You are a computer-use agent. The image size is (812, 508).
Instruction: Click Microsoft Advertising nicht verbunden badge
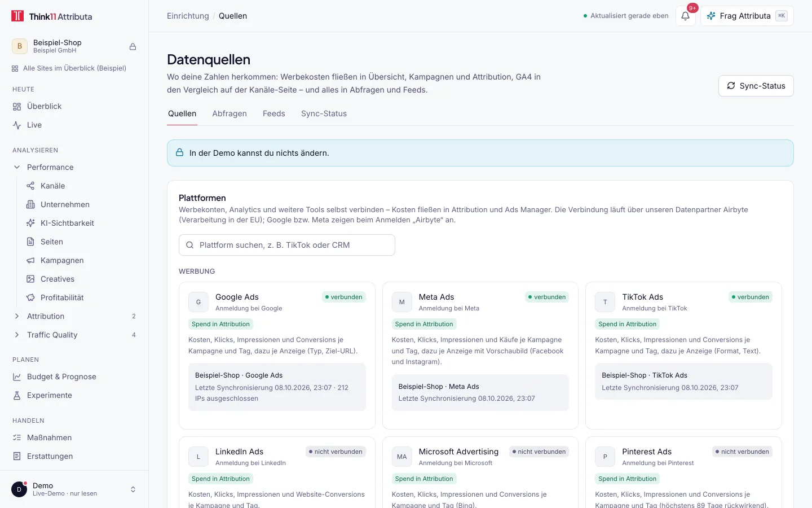(x=539, y=452)
